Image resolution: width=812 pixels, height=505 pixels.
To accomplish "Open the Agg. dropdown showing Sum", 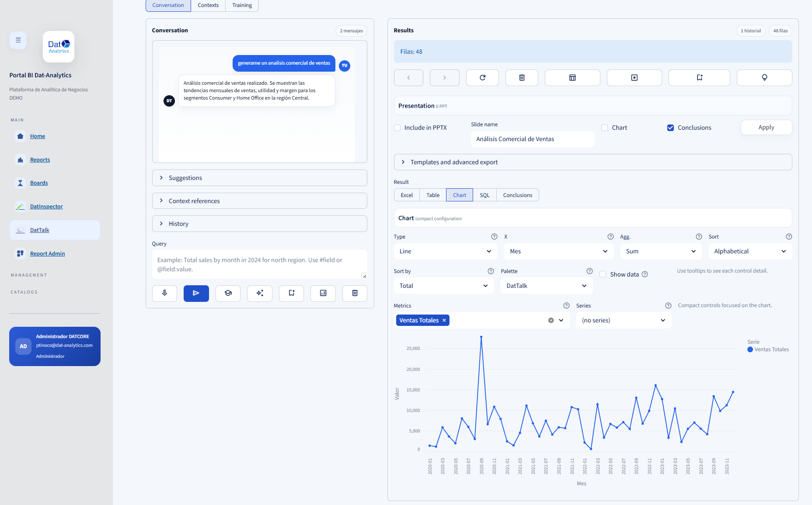I will click(x=661, y=251).
